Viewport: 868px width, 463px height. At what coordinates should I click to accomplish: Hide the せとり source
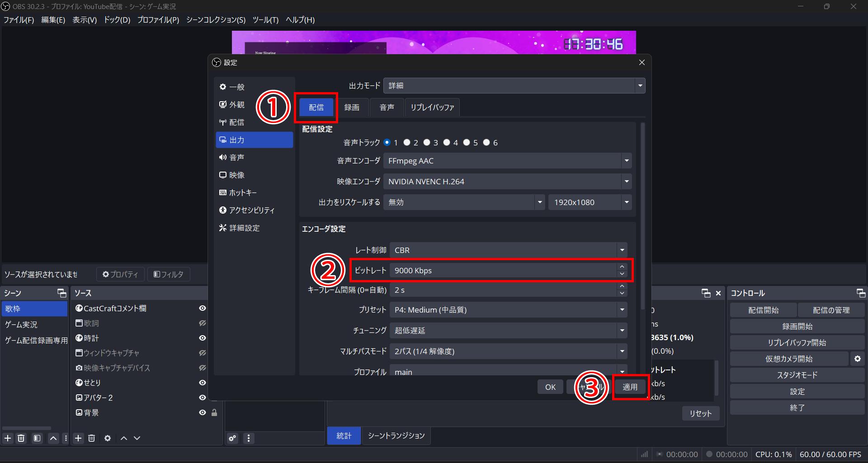click(203, 383)
